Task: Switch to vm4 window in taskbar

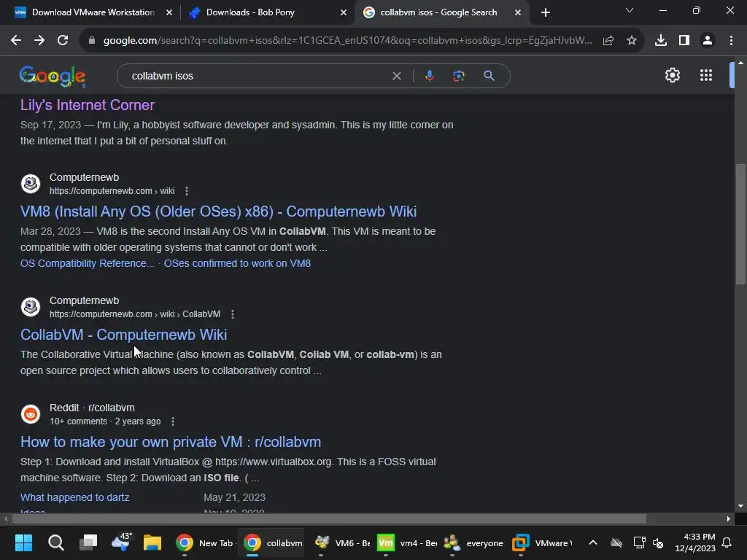Action: pos(406,542)
